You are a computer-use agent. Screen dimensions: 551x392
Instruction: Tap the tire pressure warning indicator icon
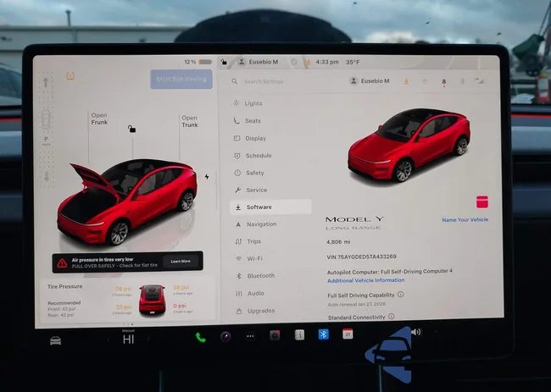tap(70, 77)
